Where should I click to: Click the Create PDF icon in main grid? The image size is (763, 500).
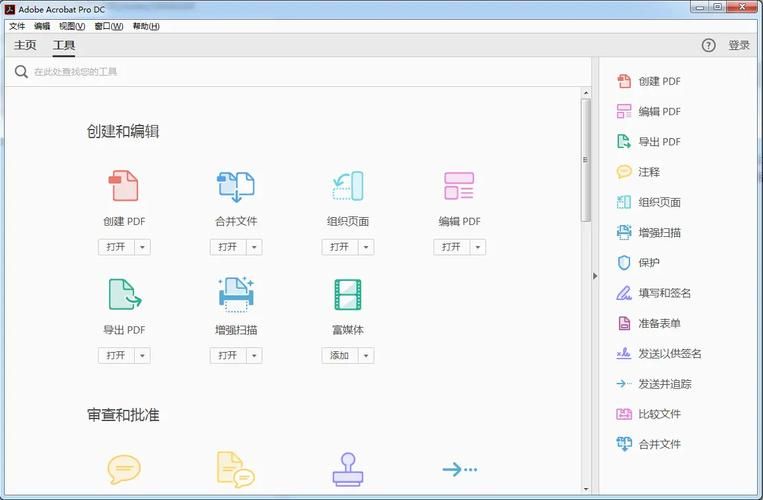[x=124, y=186]
